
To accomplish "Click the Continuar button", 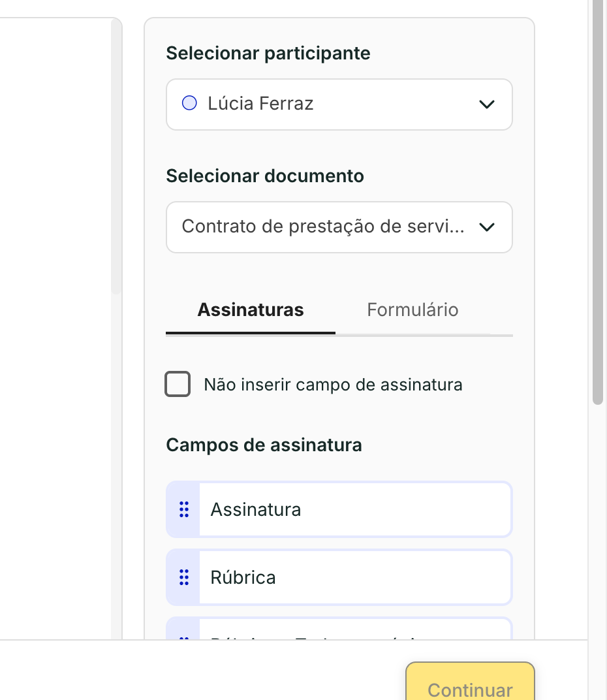I will 470,681.
